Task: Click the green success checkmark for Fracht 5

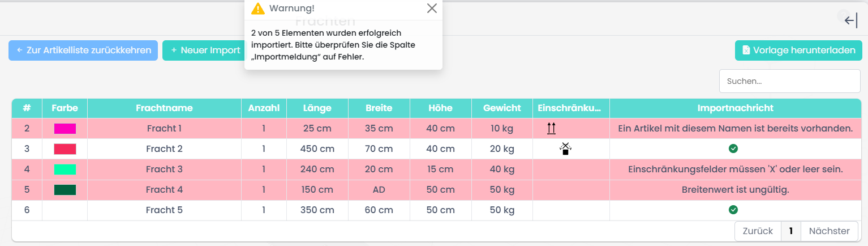Action: tap(733, 210)
